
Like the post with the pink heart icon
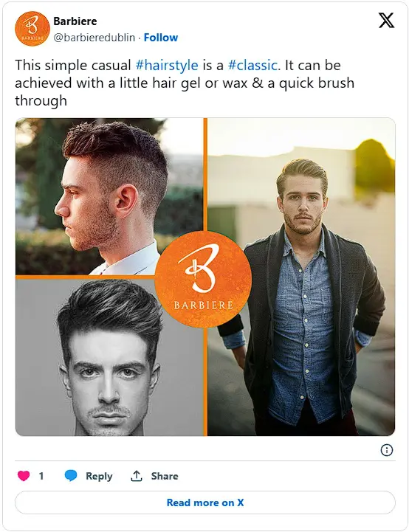pos(24,476)
